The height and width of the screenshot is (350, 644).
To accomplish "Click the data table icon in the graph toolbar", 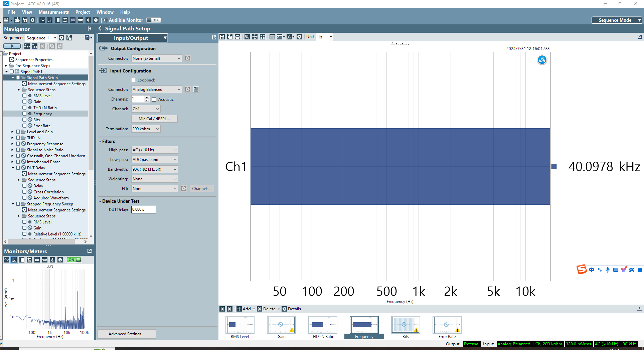I will (x=272, y=37).
